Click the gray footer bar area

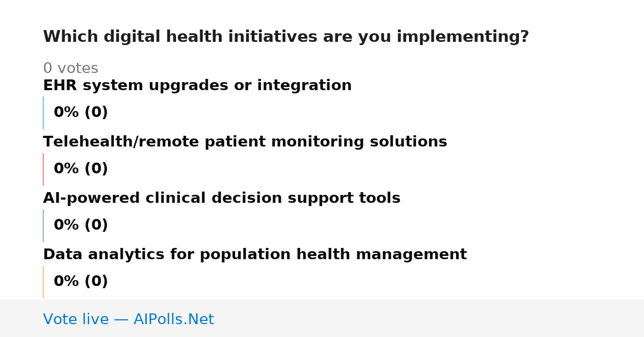tap(322, 318)
